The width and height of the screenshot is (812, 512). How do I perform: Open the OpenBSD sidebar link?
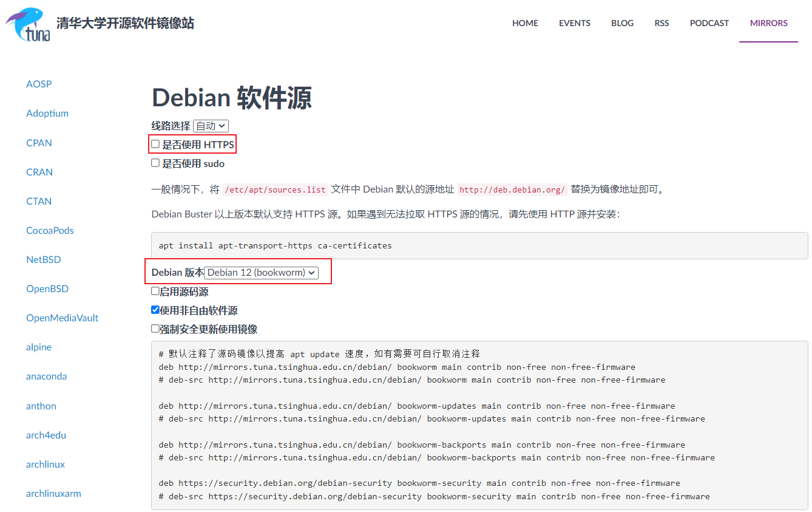(x=47, y=288)
